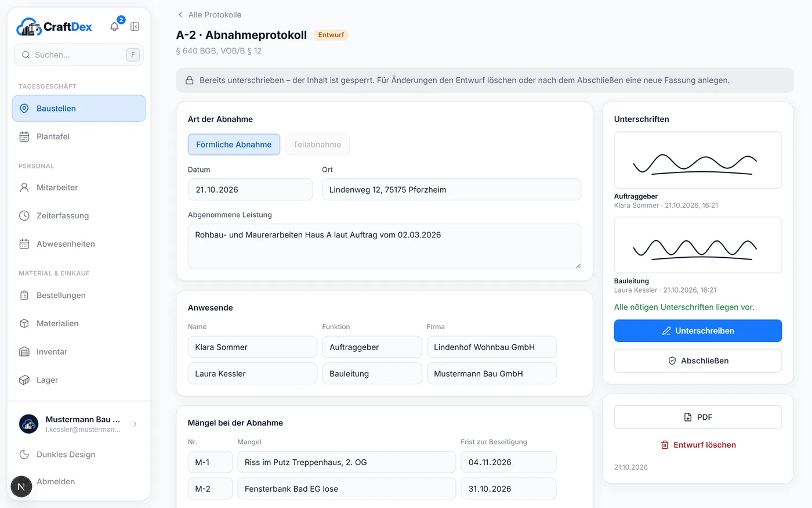Click the Entwurf status badge
Image resolution: width=812 pixels, height=508 pixels.
click(x=331, y=35)
